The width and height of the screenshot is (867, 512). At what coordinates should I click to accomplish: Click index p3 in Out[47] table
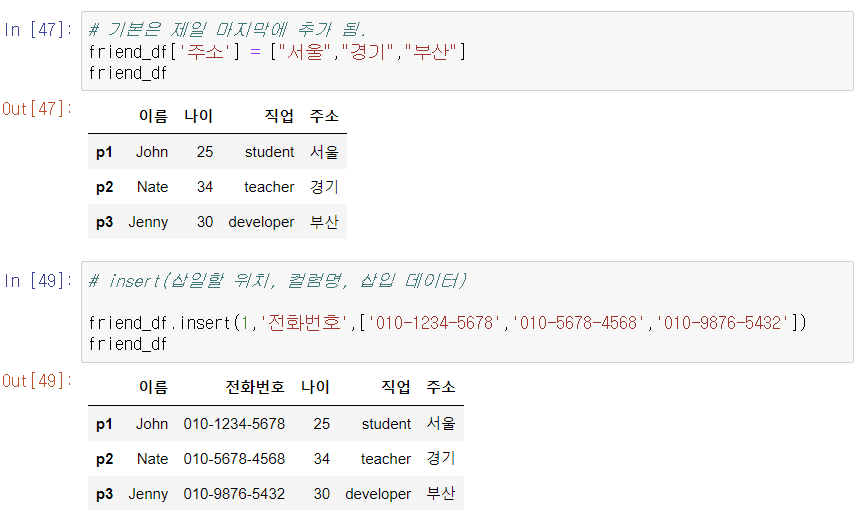(104, 222)
